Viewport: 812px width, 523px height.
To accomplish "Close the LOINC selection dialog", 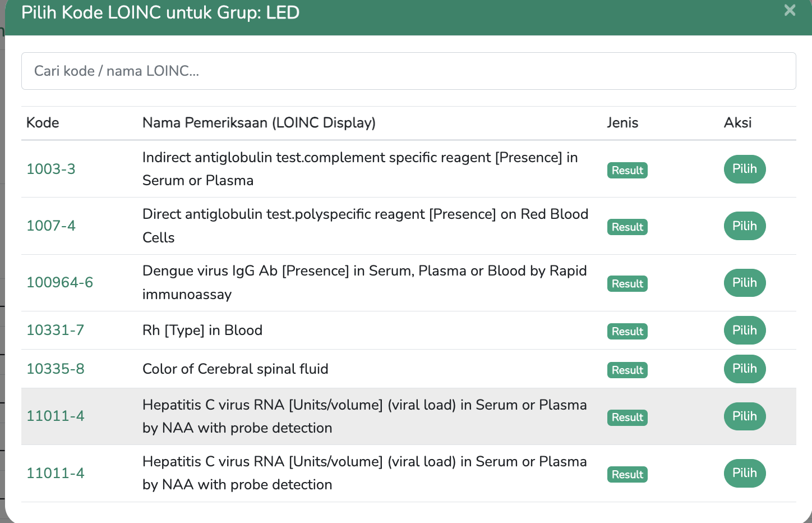I will (790, 10).
